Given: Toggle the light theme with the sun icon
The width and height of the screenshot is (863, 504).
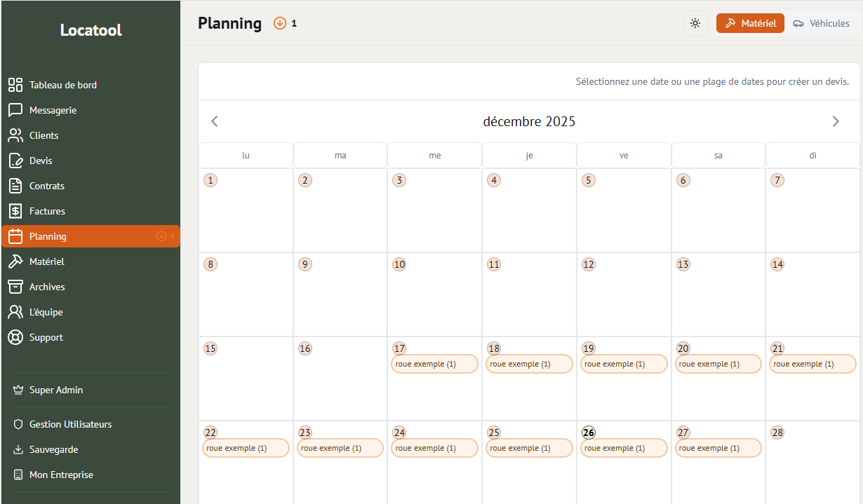Looking at the screenshot, I should [695, 23].
